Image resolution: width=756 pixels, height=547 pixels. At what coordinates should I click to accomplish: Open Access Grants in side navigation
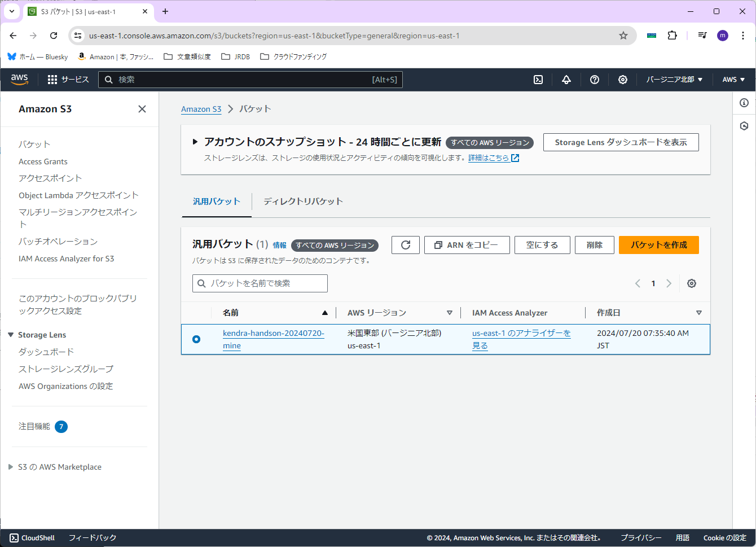click(x=43, y=161)
